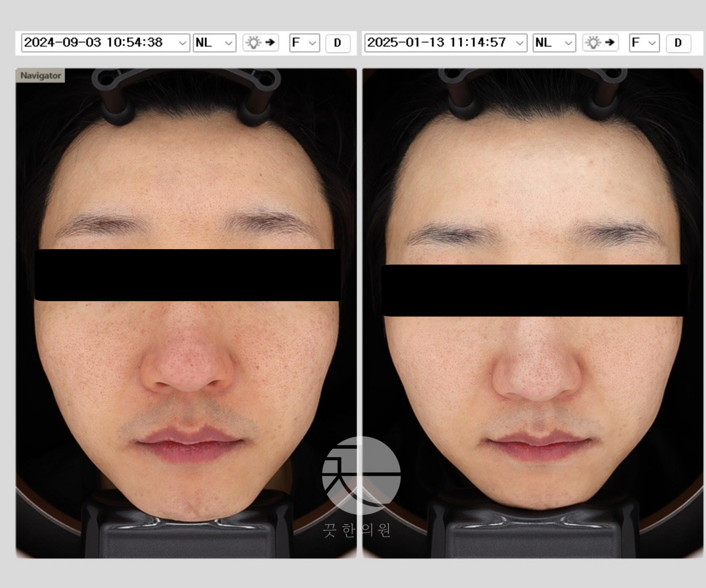The image size is (706, 588).
Task: Click the Navigator label on left image
Action: pyautogui.click(x=40, y=76)
